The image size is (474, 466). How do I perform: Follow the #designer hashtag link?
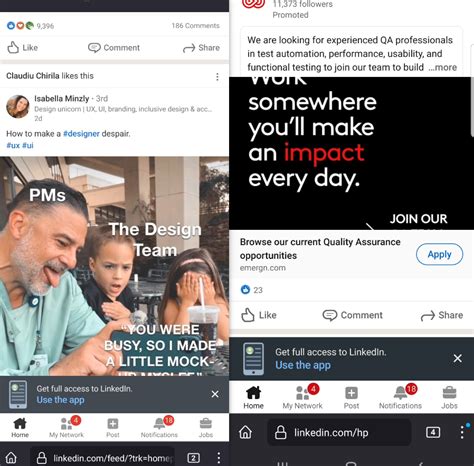point(81,134)
